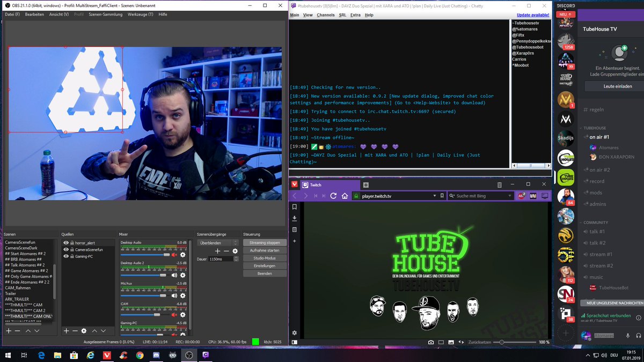This screenshot has width=644, height=362.
Task: Toggle visibility of CameraScenefun source
Action: pyautogui.click(x=66, y=249)
